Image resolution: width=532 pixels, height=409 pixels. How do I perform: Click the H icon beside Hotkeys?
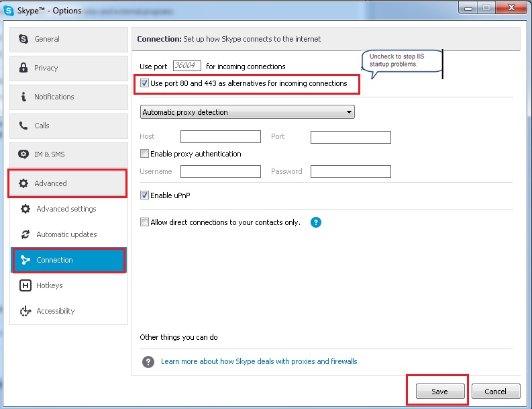point(25,285)
